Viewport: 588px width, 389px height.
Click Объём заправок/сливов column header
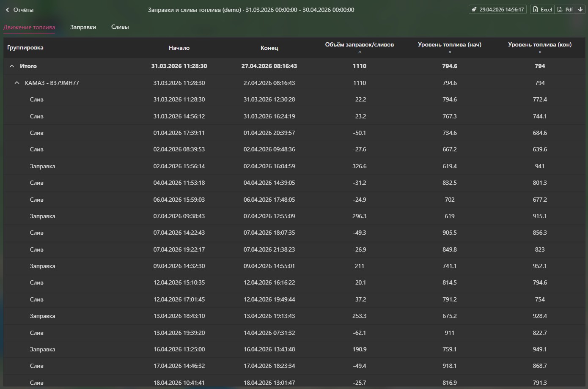[x=359, y=45]
